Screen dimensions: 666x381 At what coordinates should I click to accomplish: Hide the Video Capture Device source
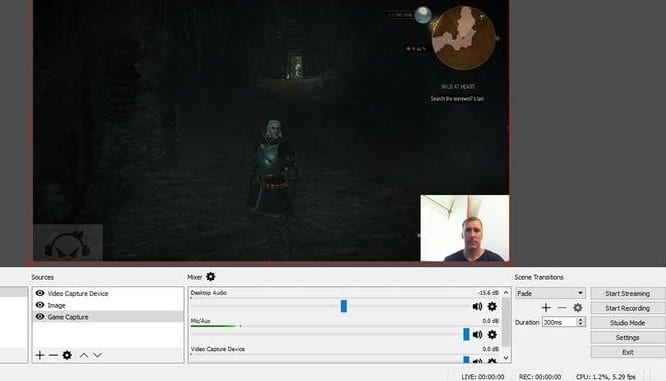(x=40, y=293)
